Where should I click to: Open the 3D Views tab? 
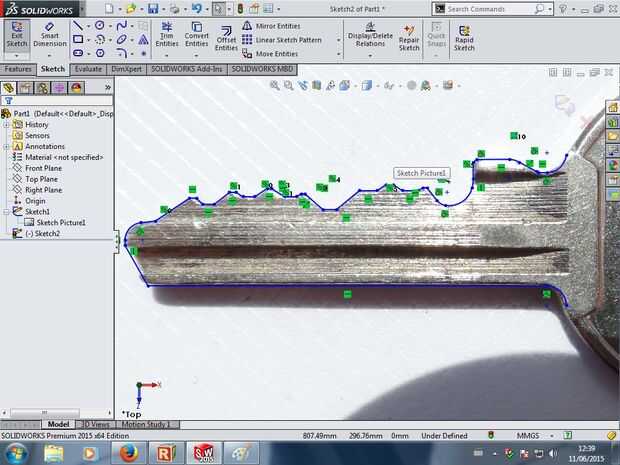[x=95, y=424]
